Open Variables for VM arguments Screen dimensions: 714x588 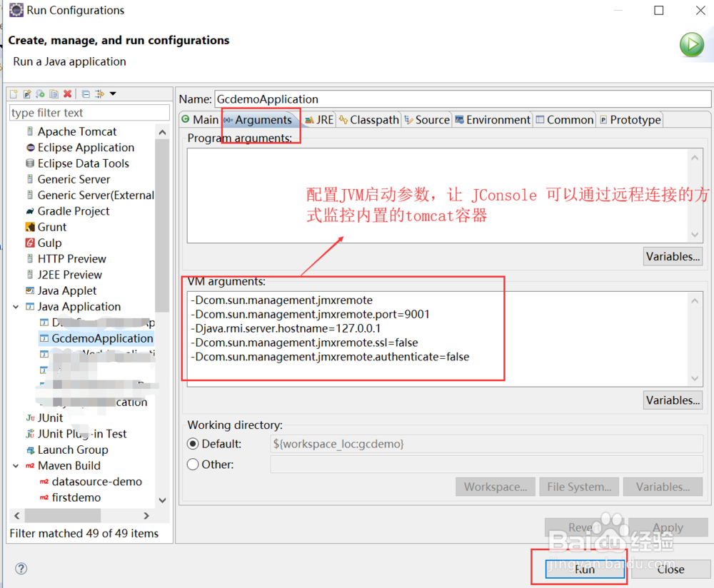pyautogui.click(x=673, y=400)
